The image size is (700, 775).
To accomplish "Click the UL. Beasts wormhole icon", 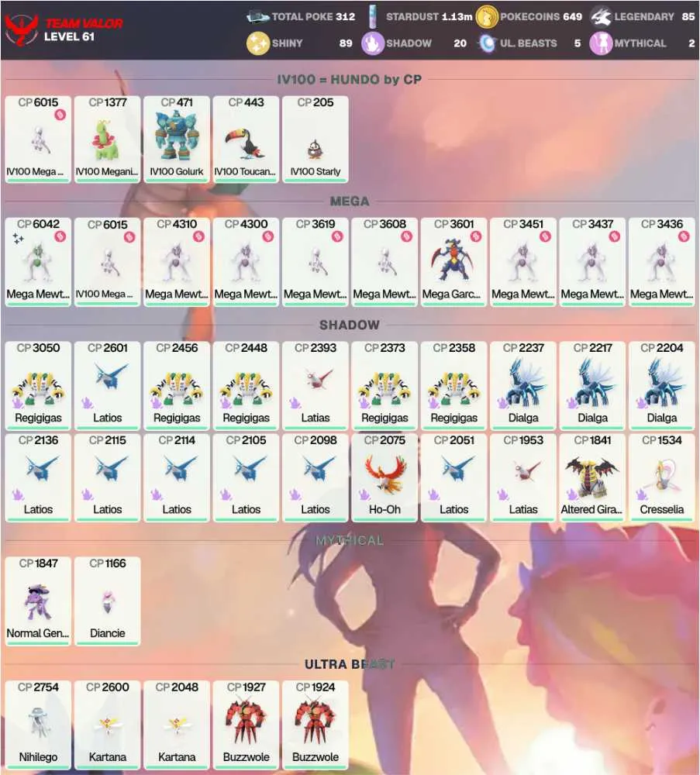I will 487,43.
